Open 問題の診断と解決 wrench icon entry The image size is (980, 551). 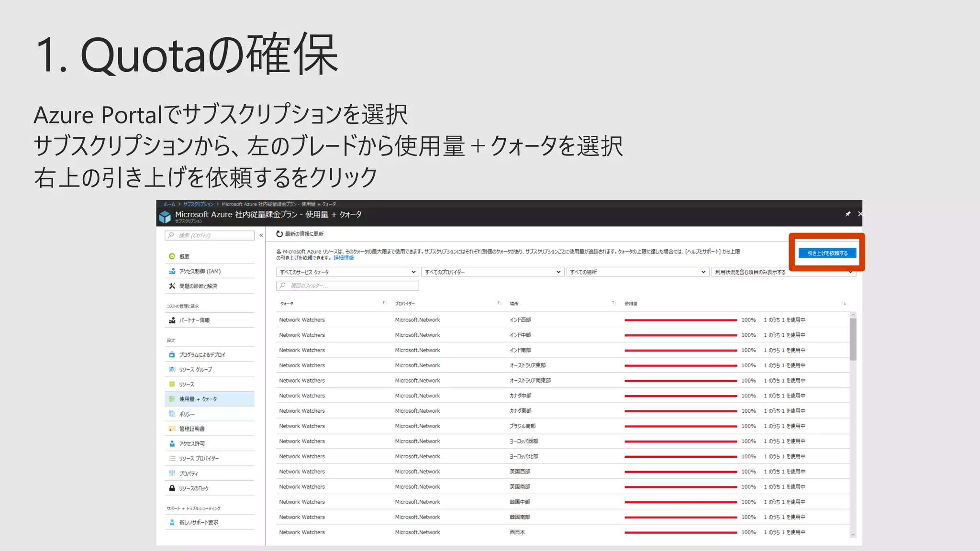pyautogui.click(x=172, y=286)
